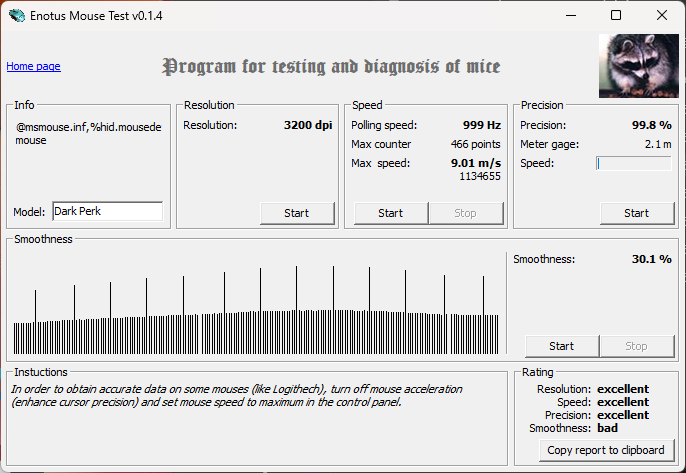Click the Model text field

pyautogui.click(x=107, y=211)
